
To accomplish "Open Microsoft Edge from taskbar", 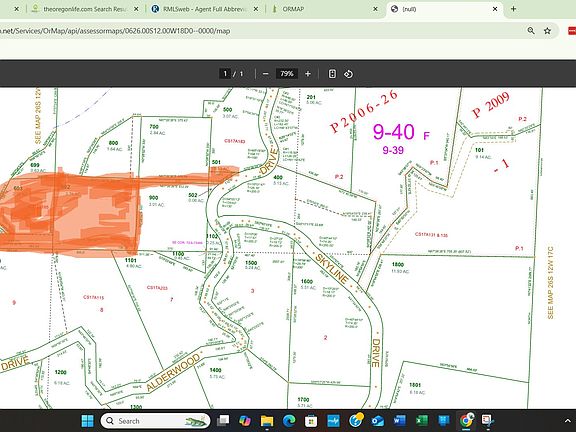I will 289,421.
